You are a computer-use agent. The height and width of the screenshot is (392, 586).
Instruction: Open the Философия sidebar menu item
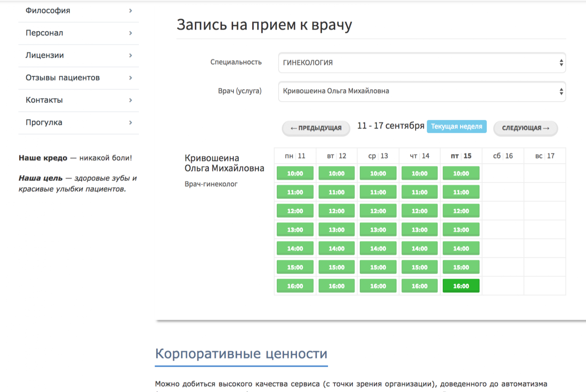point(48,11)
